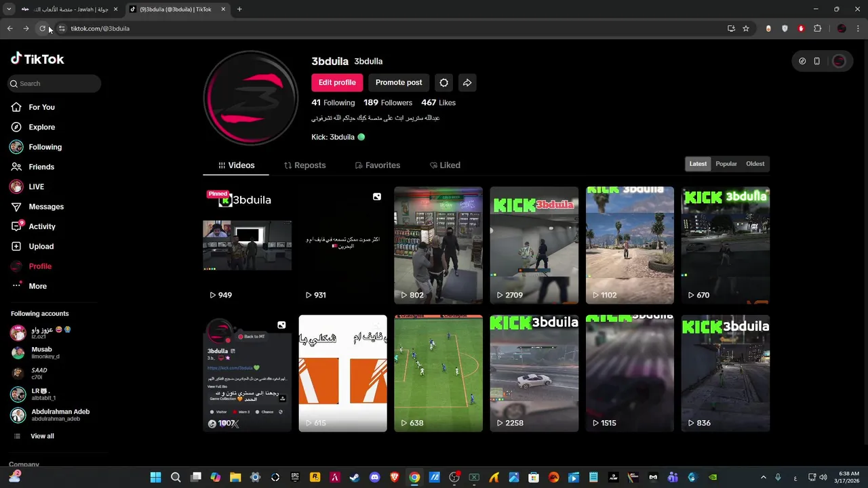868x488 pixels.
Task: Go to Following feed
Action: click(36, 147)
